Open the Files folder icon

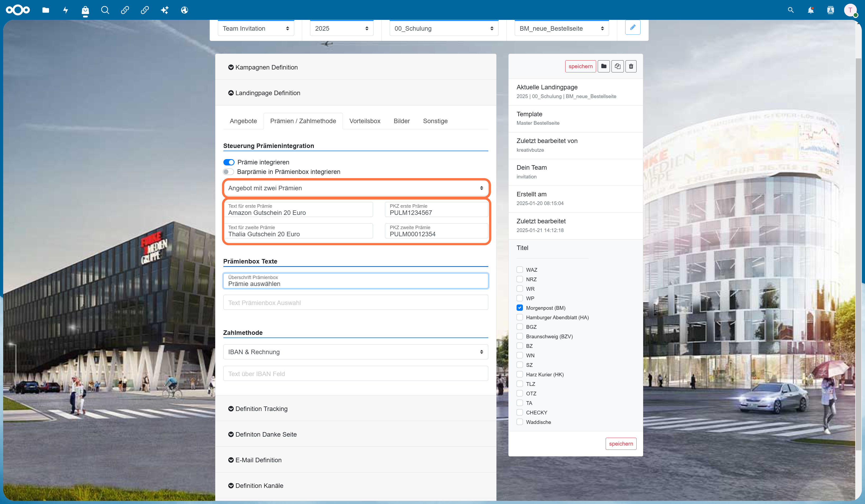(x=46, y=10)
